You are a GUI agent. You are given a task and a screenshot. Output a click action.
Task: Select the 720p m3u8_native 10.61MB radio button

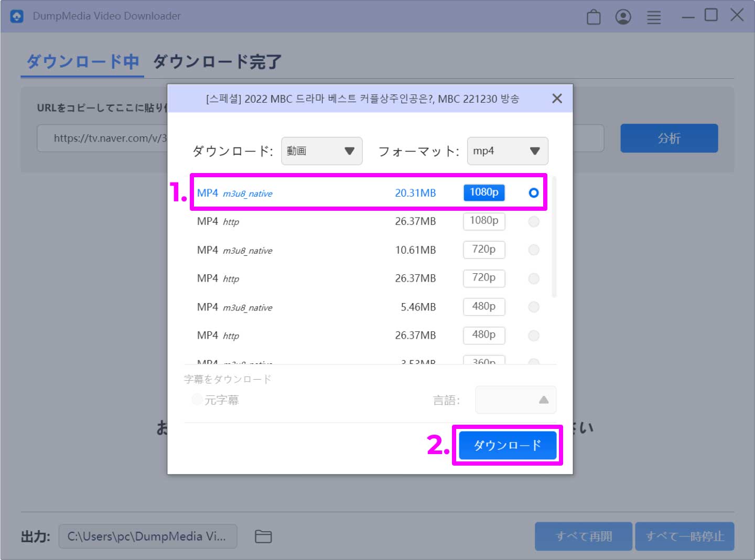534,250
